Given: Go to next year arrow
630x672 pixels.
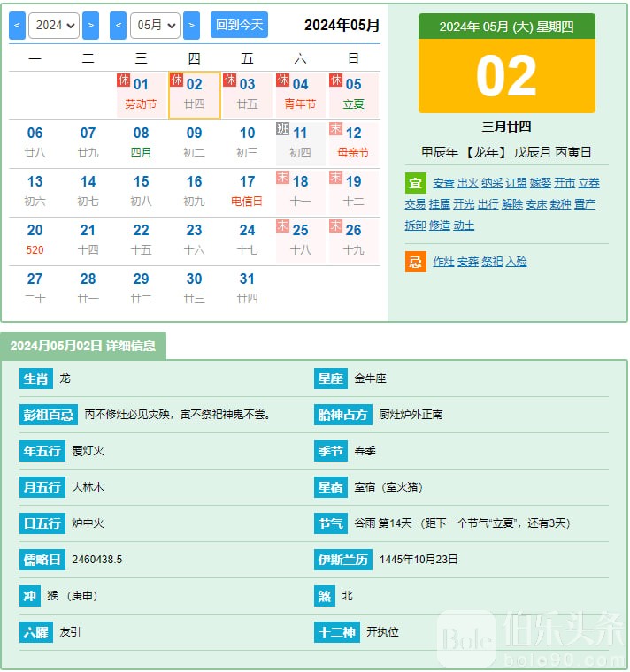Looking at the screenshot, I should [90, 25].
